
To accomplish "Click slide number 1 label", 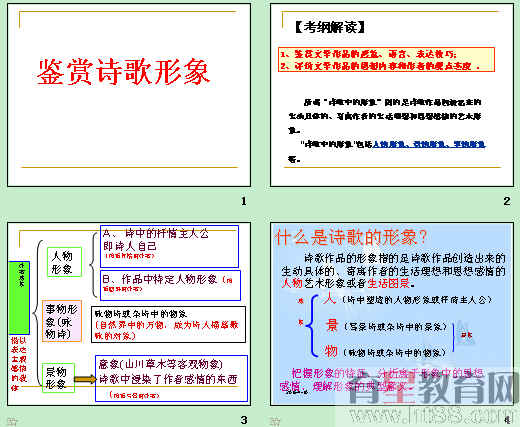I will tap(244, 201).
